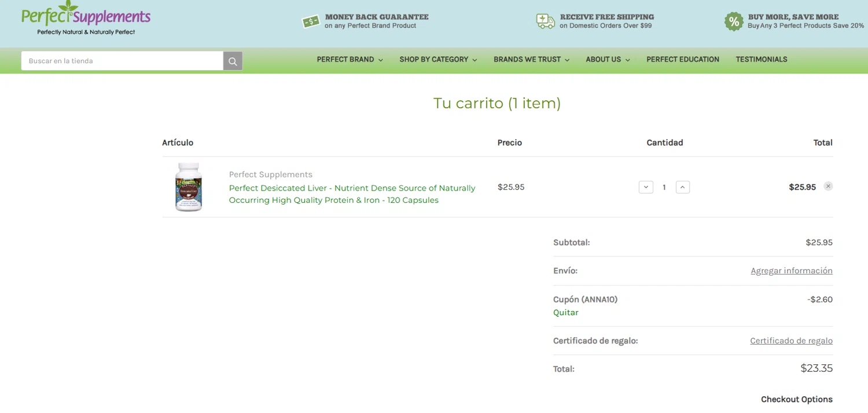Expand the Brands We Trust menu

(531, 60)
